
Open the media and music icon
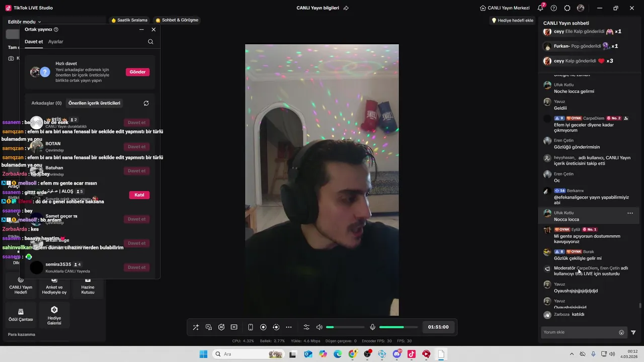click(x=209, y=327)
